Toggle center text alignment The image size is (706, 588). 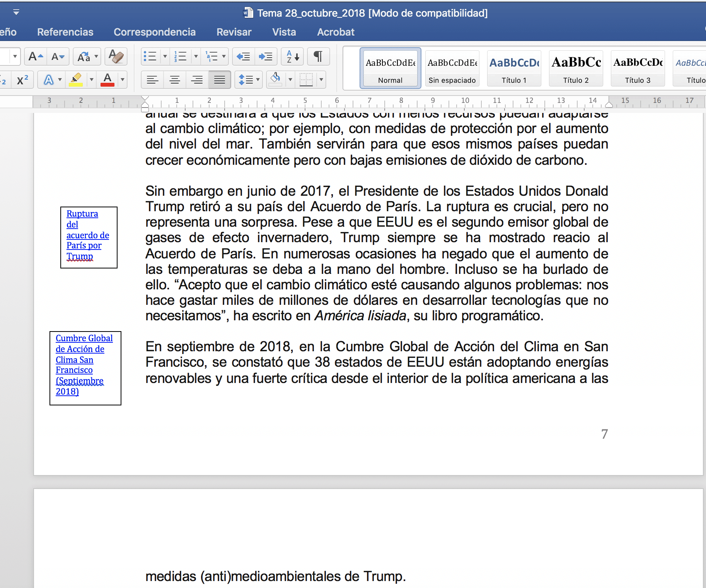point(175,80)
